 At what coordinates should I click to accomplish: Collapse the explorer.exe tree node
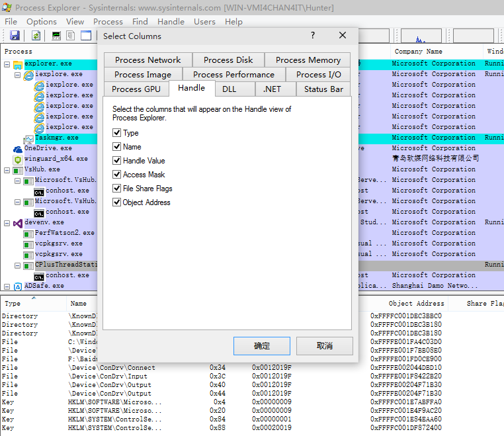(x=7, y=65)
